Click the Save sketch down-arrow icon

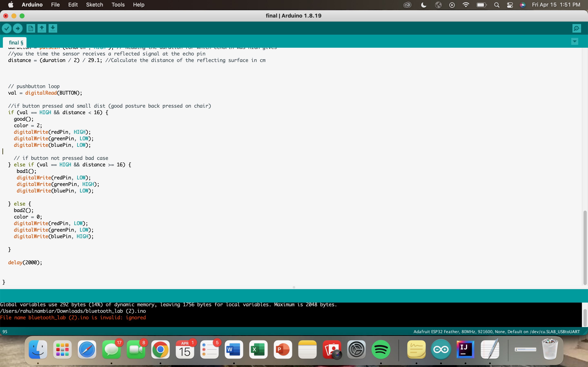coord(53,28)
